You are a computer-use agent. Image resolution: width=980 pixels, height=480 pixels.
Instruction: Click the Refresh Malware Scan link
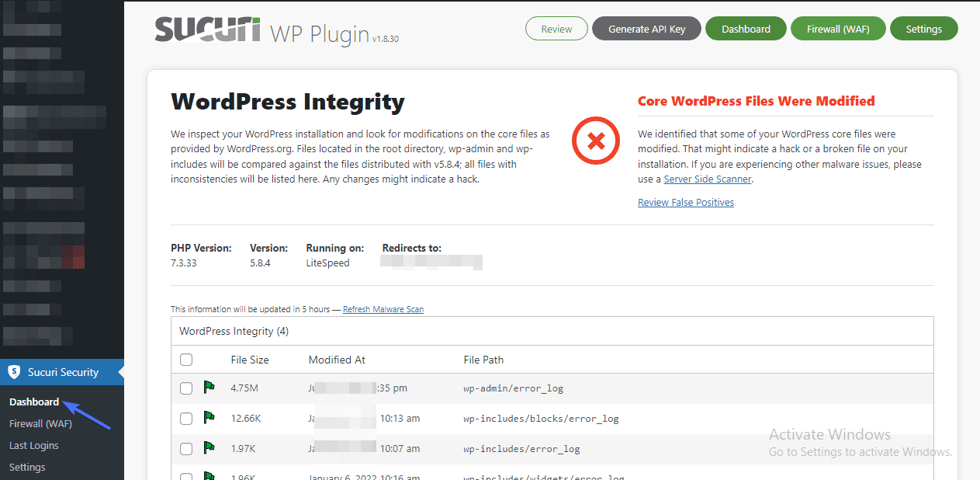pyautogui.click(x=383, y=309)
